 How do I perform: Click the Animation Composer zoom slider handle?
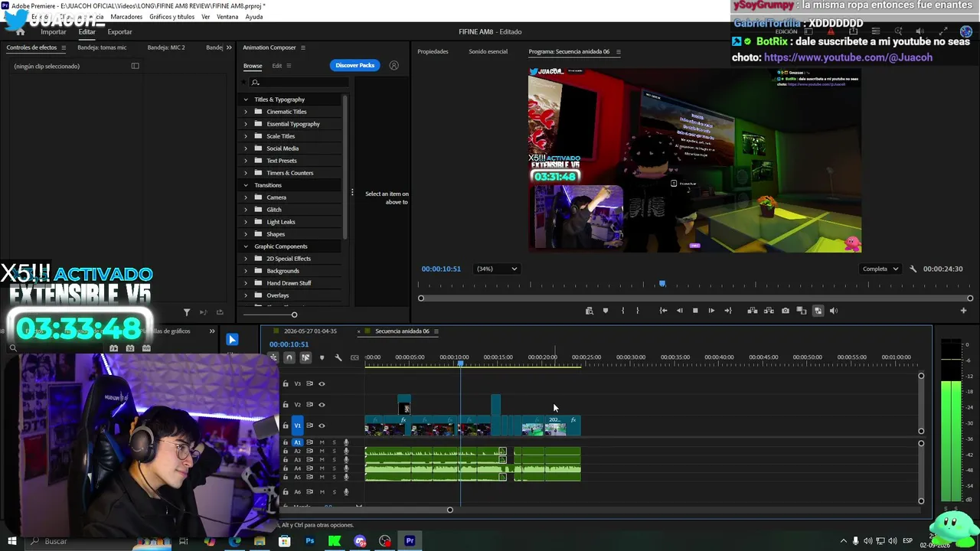click(294, 315)
